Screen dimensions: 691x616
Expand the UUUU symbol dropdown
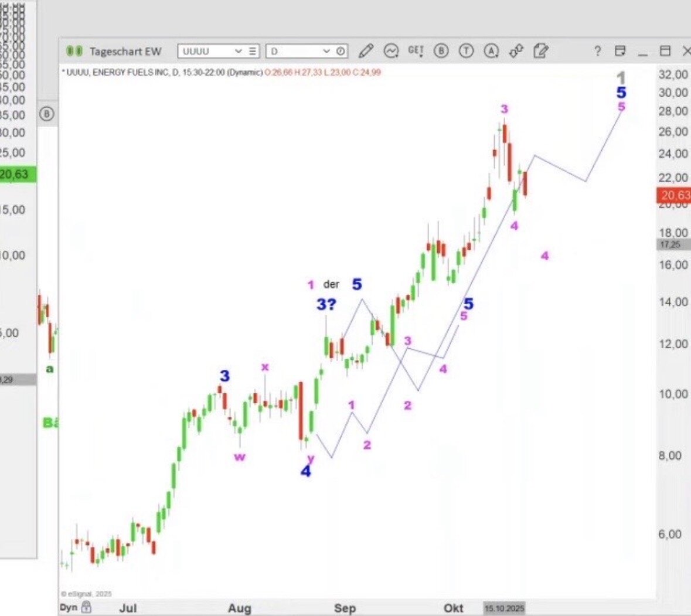(x=238, y=52)
